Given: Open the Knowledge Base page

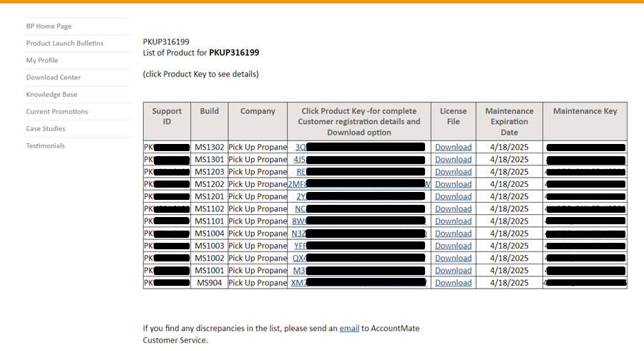Looking at the screenshot, I should 52,95.
